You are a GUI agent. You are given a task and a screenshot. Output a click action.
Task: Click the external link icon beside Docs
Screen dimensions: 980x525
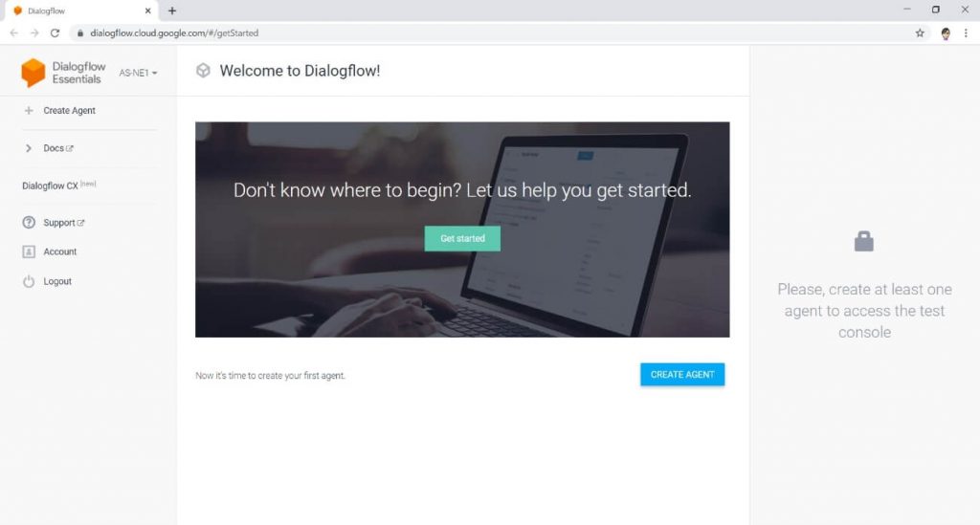pyautogui.click(x=69, y=148)
